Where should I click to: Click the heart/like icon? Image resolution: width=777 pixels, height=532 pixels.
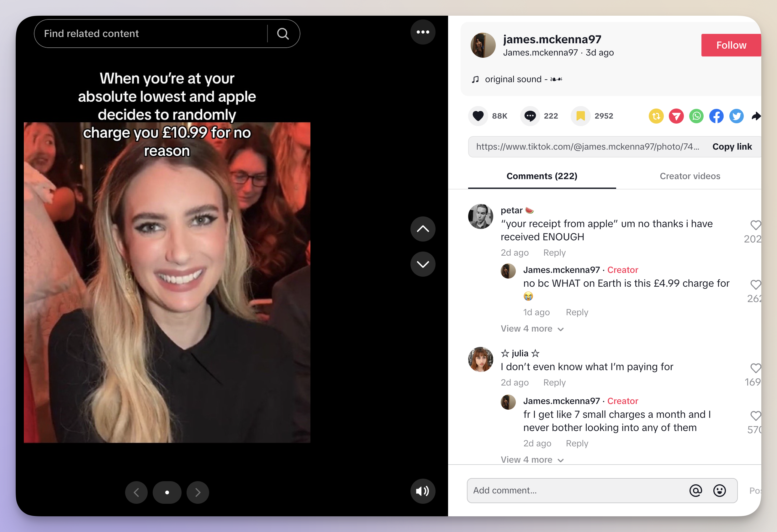(x=479, y=116)
